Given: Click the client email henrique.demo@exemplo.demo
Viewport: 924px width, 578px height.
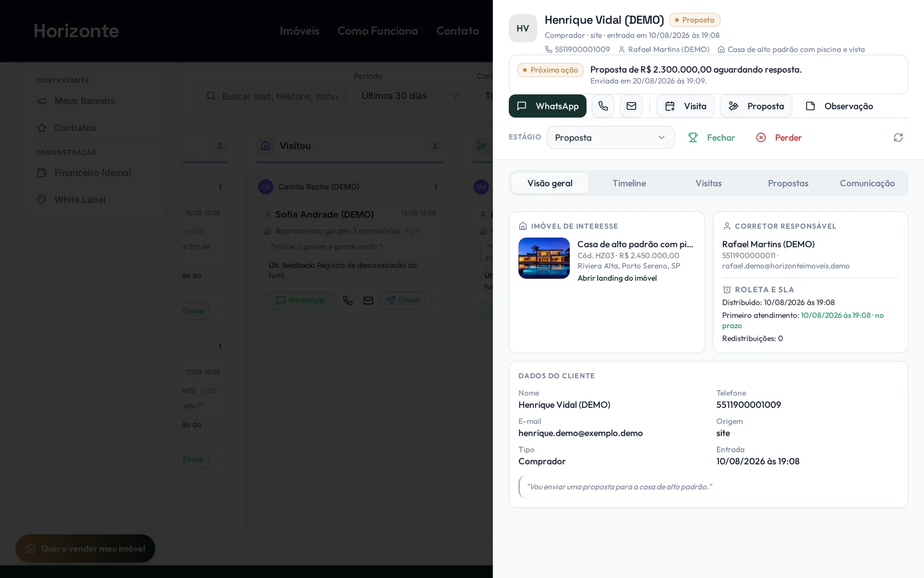Looking at the screenshot, I should coord(580,433).
